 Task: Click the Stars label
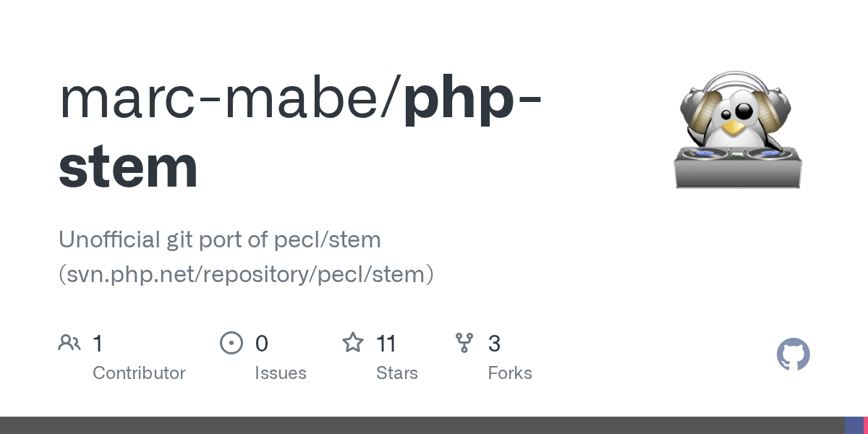pyautogui.click(x=397, y=373)
